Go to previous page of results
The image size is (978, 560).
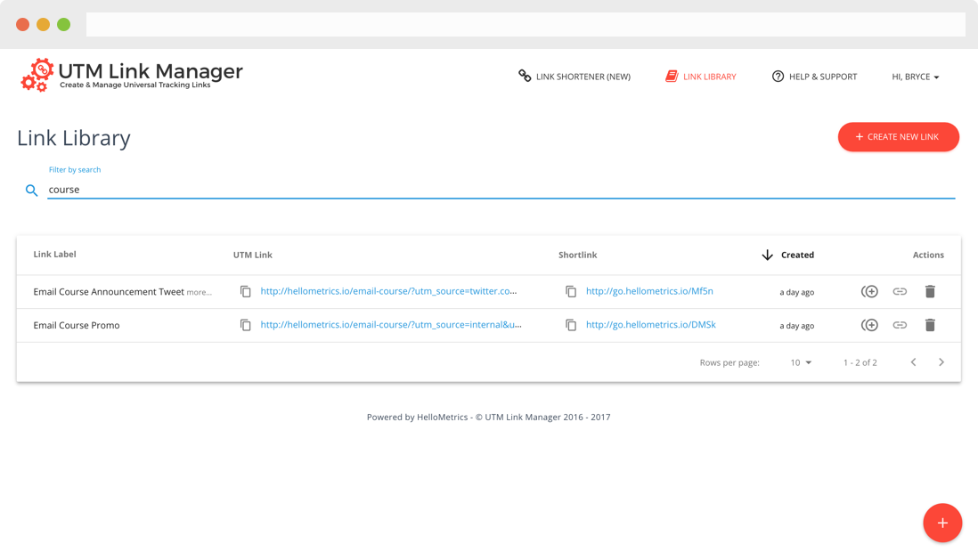(x=913, y=362)
